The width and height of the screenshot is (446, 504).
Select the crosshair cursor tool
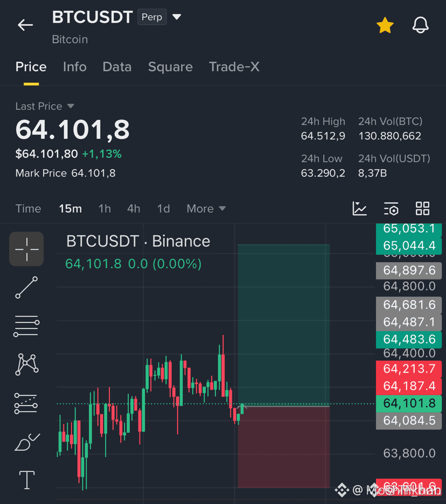point(26,249)
